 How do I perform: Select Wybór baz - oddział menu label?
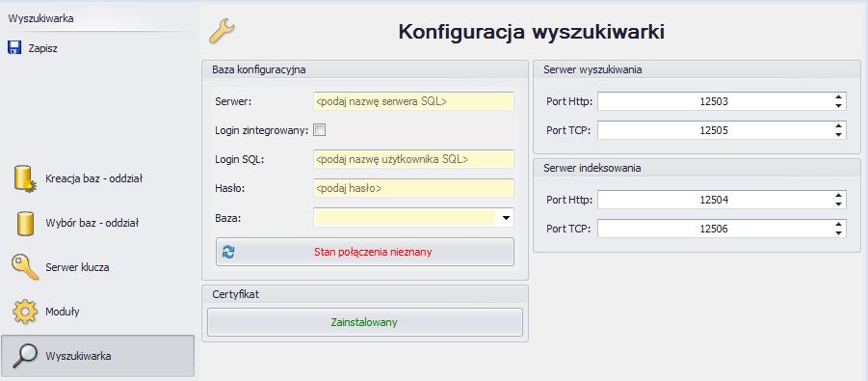[x=92, y=223]
